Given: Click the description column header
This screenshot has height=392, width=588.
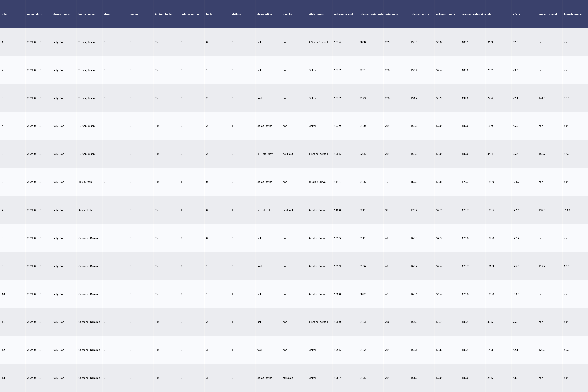Looking at the screenshot, I should click(x=264, y=14).
